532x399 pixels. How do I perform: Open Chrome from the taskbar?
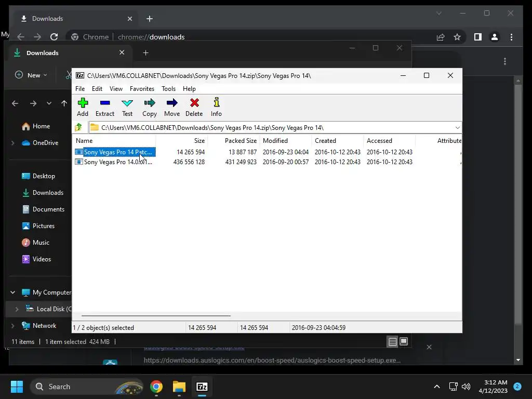pos(156,387)
